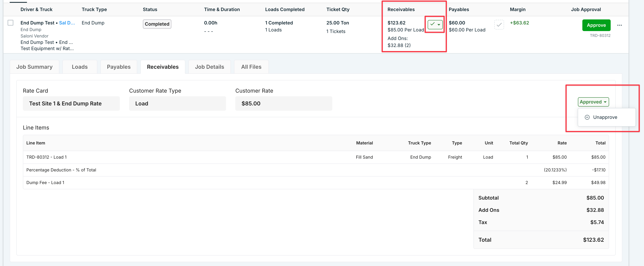
Task: Click the Total Qty column header
Action: coord(519,143)
